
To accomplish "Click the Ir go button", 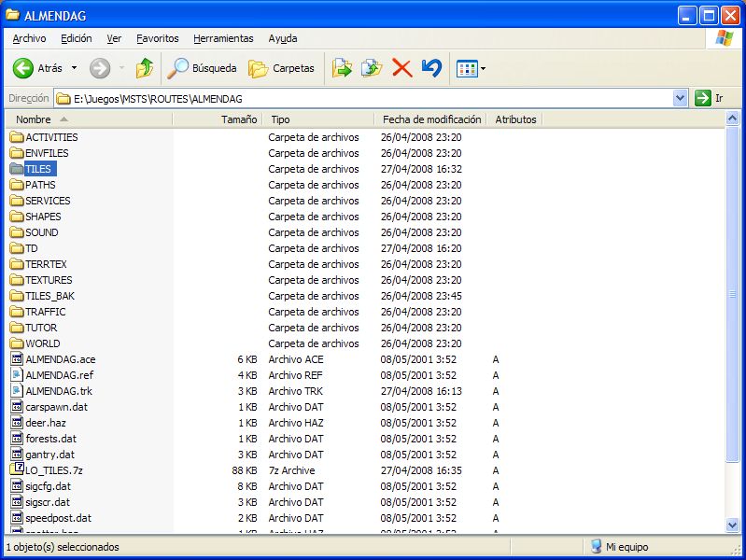I will pos(709,98).
